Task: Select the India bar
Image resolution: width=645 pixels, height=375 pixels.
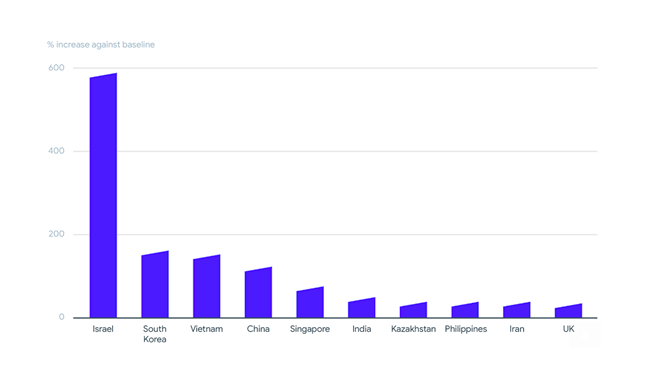Action: coord(362,308)
